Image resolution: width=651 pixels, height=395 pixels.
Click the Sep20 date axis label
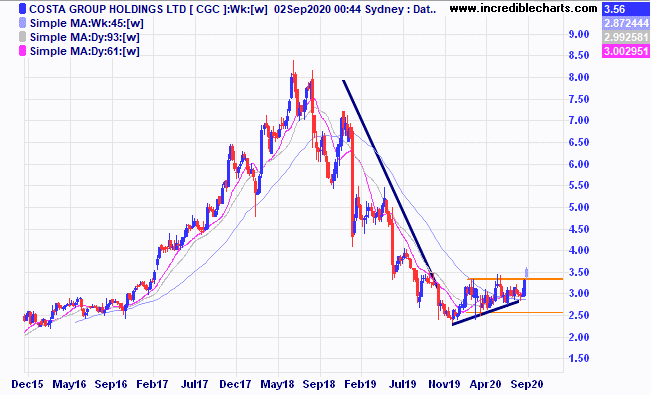[527, 384]
